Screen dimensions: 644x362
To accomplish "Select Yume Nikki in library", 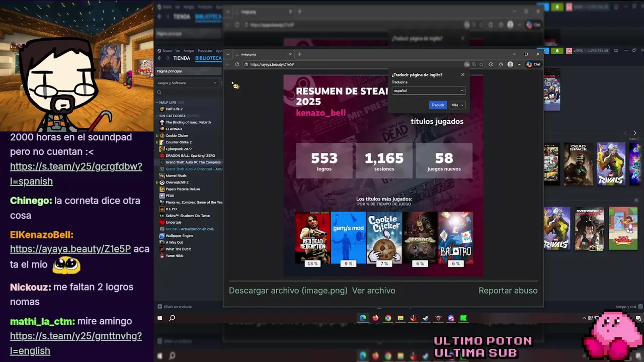I will 175,256.
